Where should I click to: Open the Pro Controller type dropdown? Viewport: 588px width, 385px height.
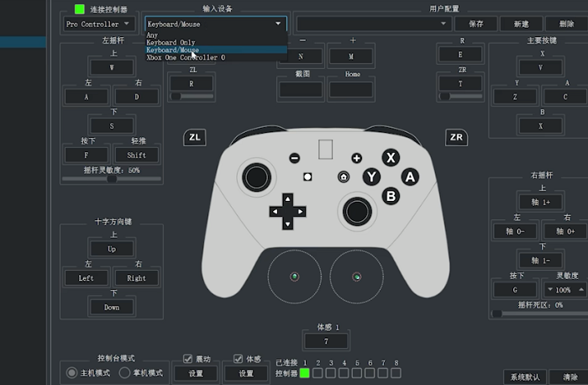98,24
